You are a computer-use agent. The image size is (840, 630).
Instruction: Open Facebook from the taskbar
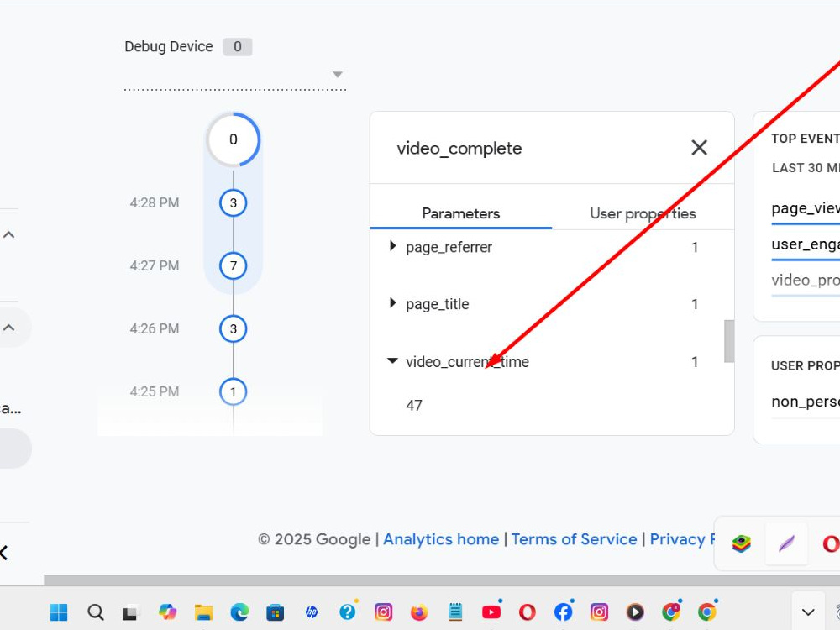563,612
